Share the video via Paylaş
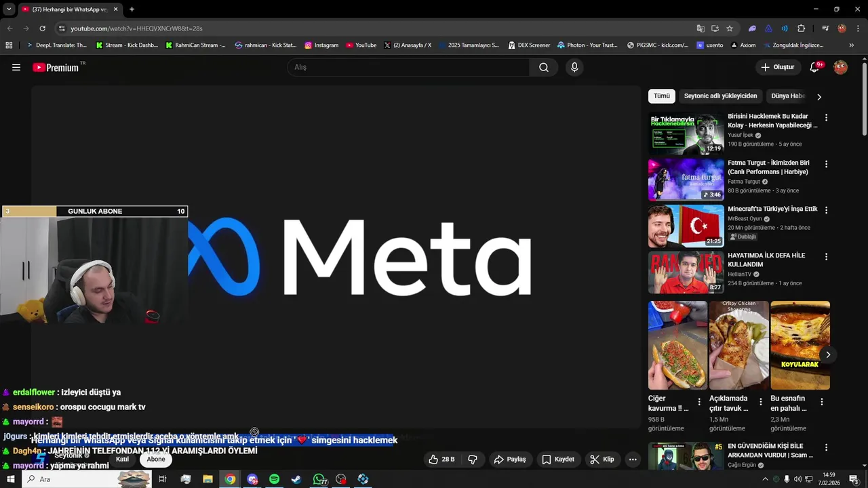868x488 pixels. point(510,460)
